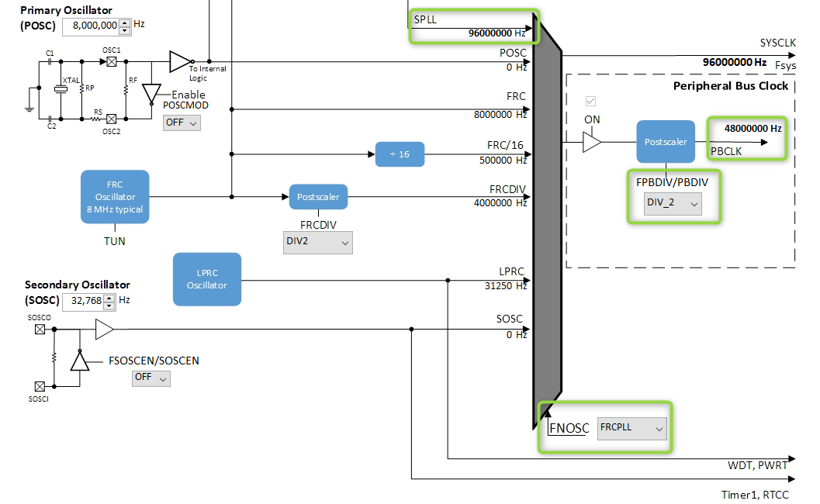Select the ÷16 divider block
The image size is (820, 504).
pos(400,154)
